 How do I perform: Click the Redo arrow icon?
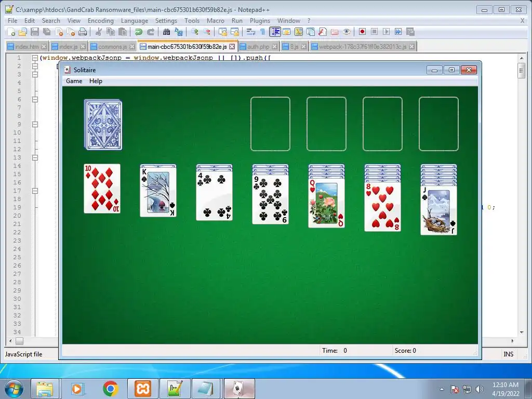150,32
